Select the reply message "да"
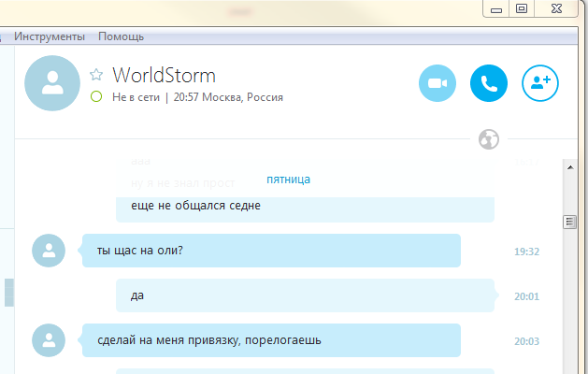588x374 pixels. coord(305,295)
